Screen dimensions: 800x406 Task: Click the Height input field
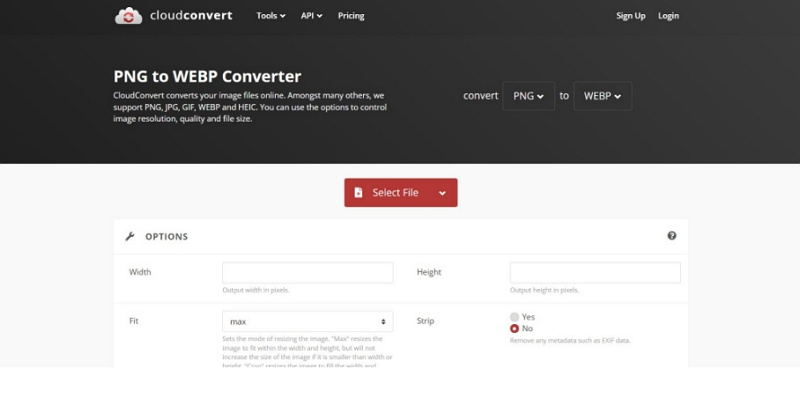click(595, 272)
